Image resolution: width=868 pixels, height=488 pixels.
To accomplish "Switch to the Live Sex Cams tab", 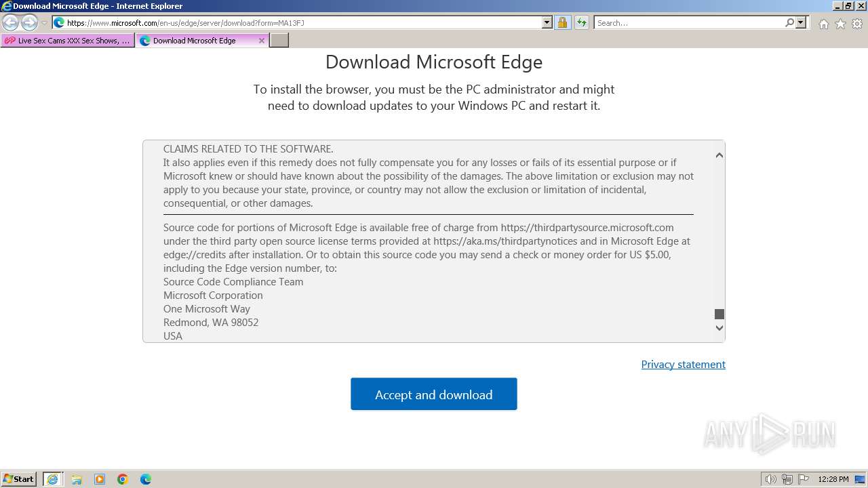I will tap(67, 41).
